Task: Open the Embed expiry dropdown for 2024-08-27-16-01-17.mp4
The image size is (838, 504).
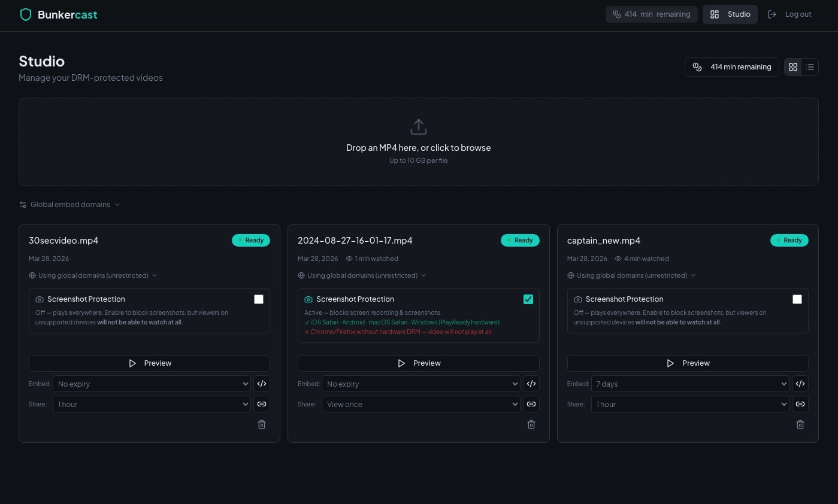Action: [421, 384]
